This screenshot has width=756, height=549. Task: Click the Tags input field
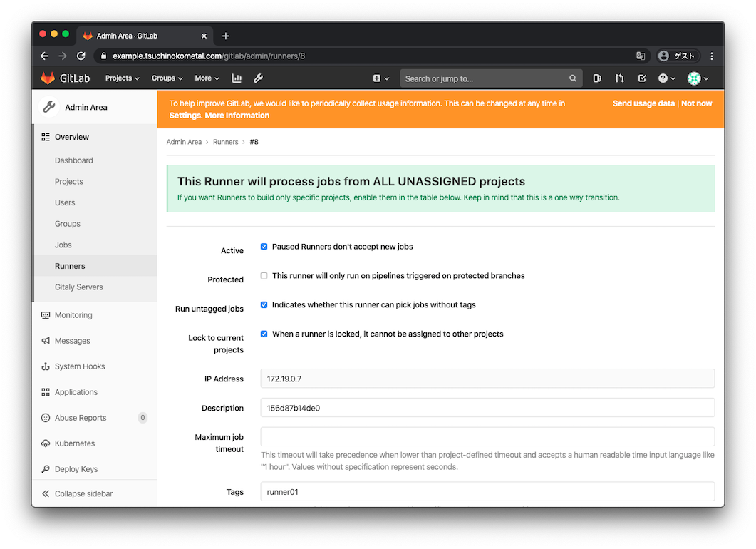[x=487, y=491]
